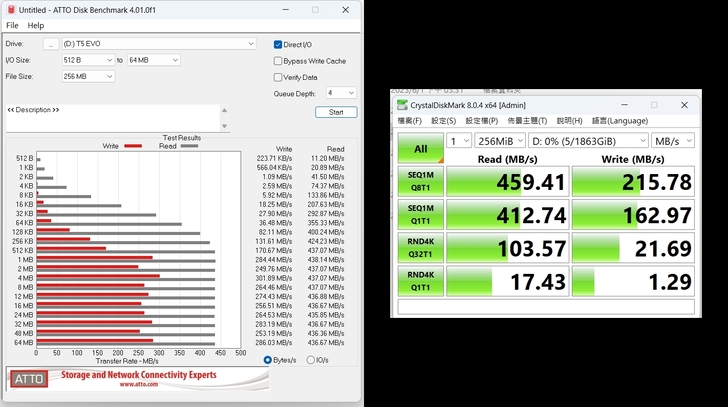Expand the Queue Depth dropdown
The width and height of the screenshot is (728, 407).
[x=341, y=93]
